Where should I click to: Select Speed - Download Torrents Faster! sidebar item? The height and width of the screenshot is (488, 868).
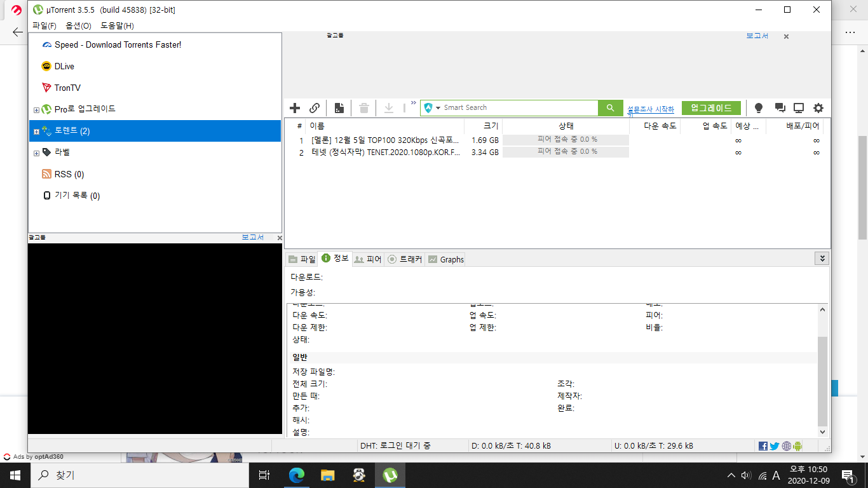pyautogui.click(x=118, y=44)
